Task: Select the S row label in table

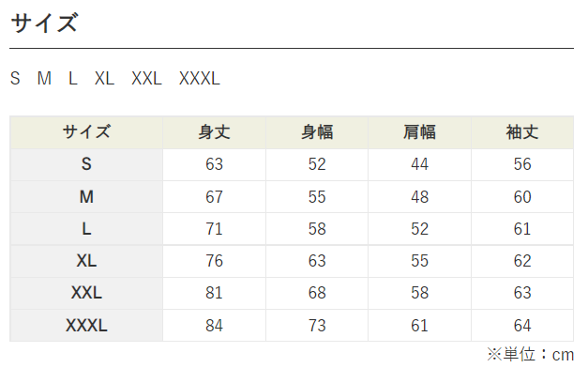Action: coord(86,164)
